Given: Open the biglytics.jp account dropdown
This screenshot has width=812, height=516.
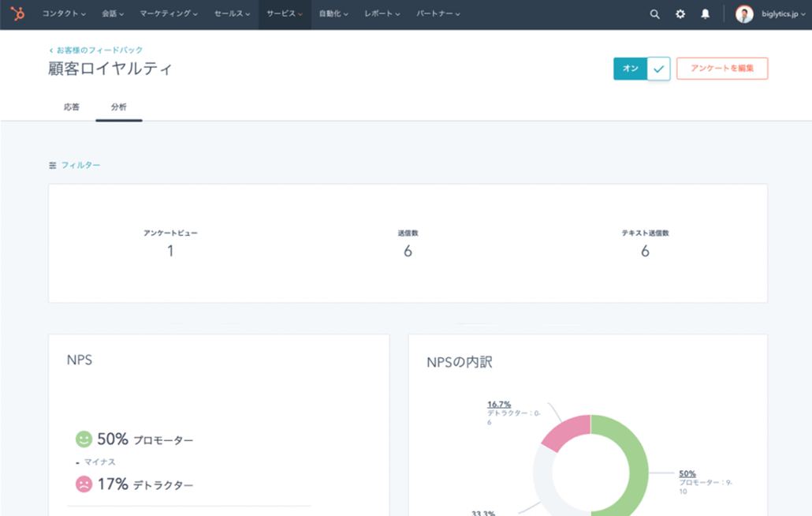Looking at the screenshot, I should [x=783, y=14].
